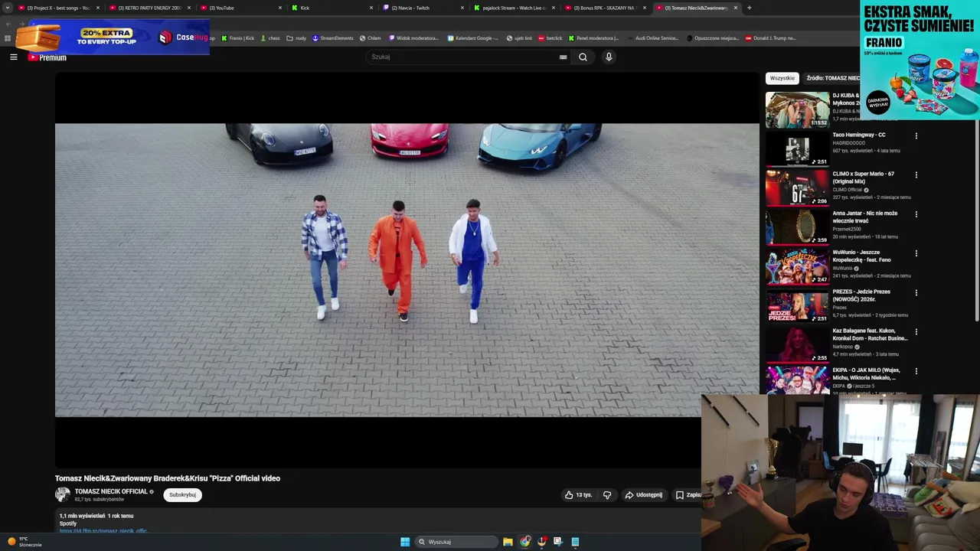Viewport: 980px width, 551px height.
Task: Open Chrome from the taskbar
Action: 525,542
